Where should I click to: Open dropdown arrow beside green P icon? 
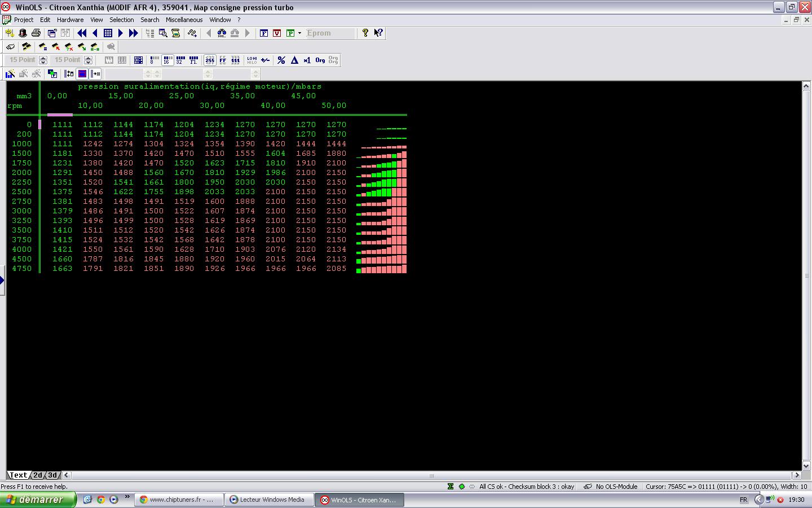pyautogui.click(x=299, y=33)
